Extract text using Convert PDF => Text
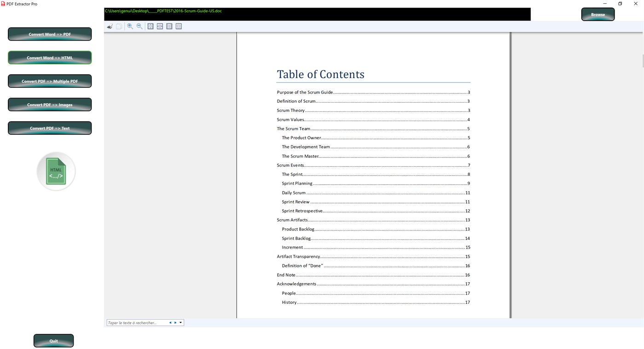 click(x=49, y=128)
